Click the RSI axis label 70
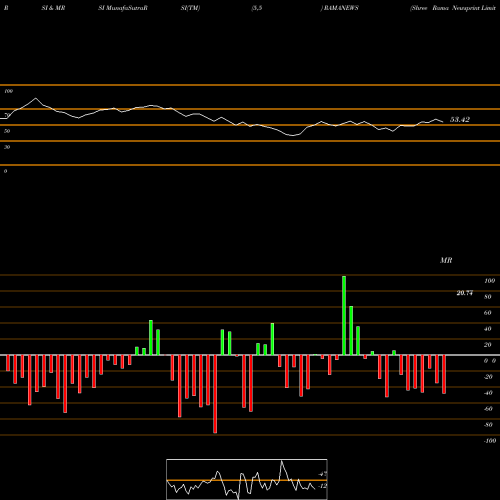Screen dimensions: 500x500 (7, 115)
